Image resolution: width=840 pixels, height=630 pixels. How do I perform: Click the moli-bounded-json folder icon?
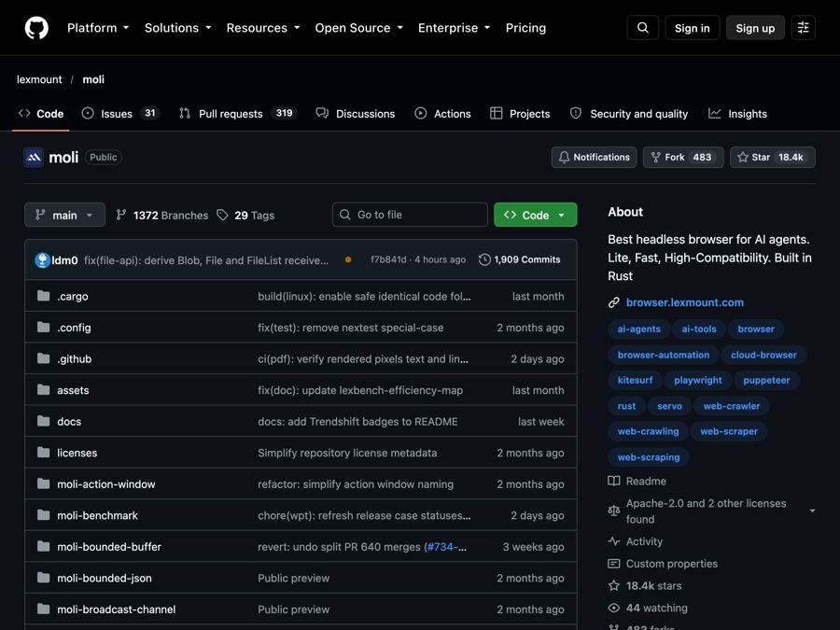point(43,578)
